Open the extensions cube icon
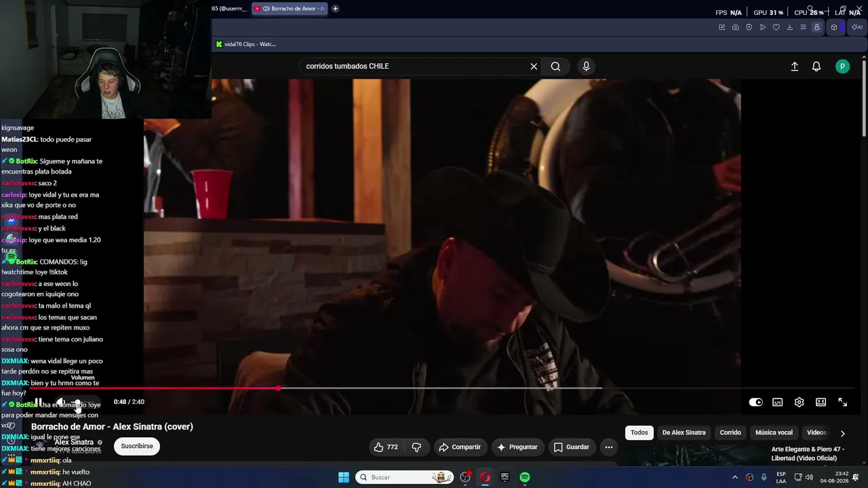Screen dimensions: 868x488 [x=834, y=27]
